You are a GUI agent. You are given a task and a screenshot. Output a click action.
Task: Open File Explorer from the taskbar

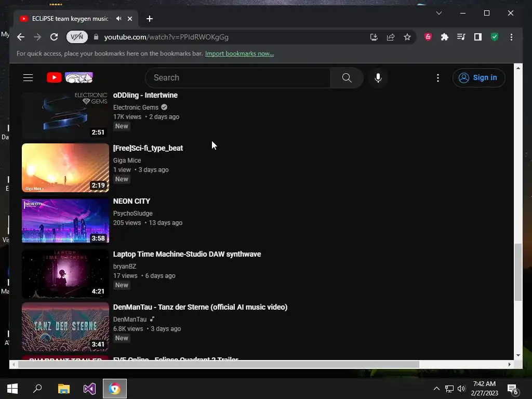click(63, 389)
